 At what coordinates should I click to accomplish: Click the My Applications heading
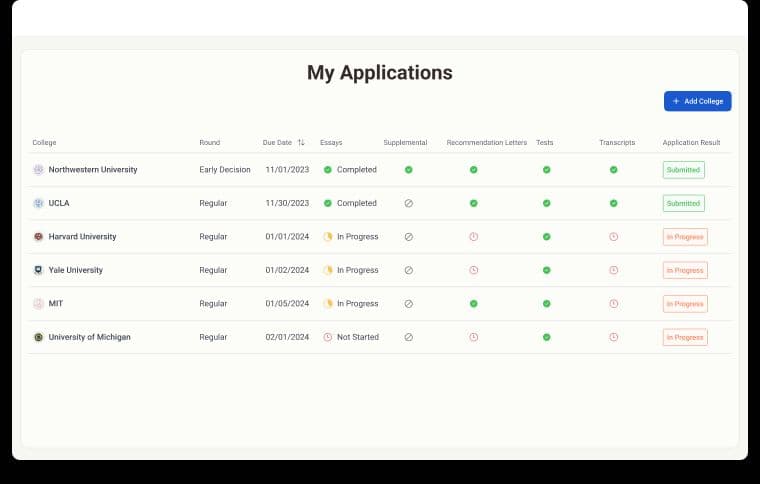click(x=380, y=73)
